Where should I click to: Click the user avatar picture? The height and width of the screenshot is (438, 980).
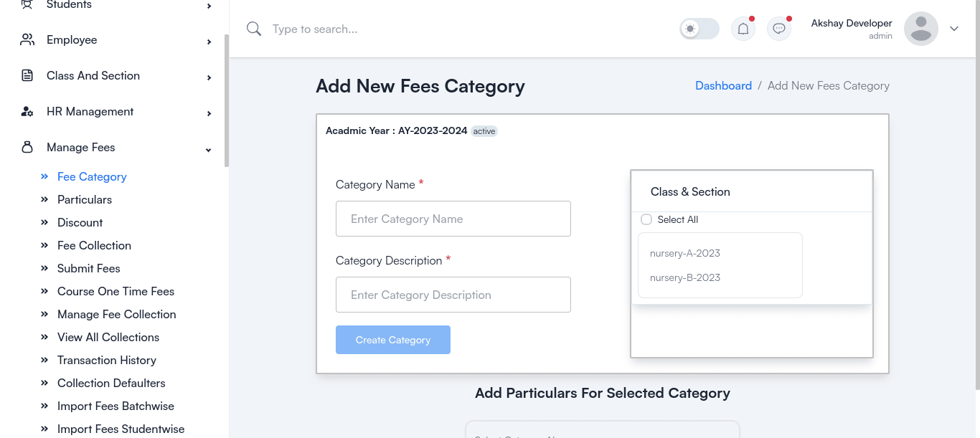point(921,29)
